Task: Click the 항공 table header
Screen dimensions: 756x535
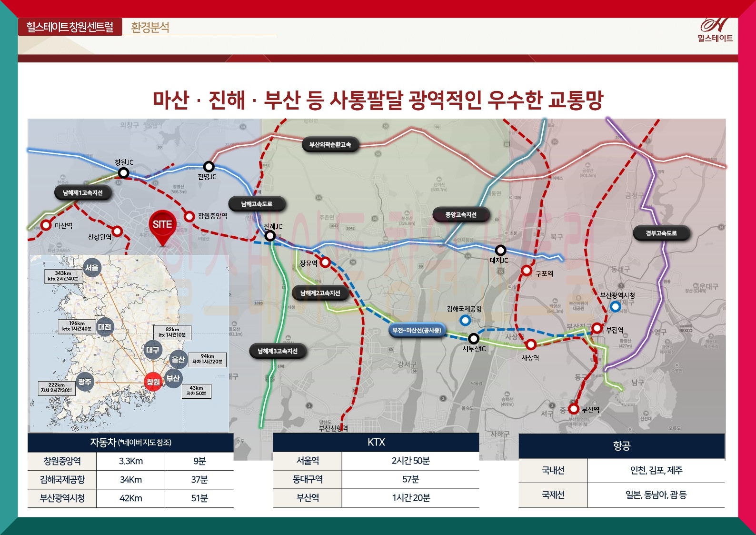Action: coord(622,446)
